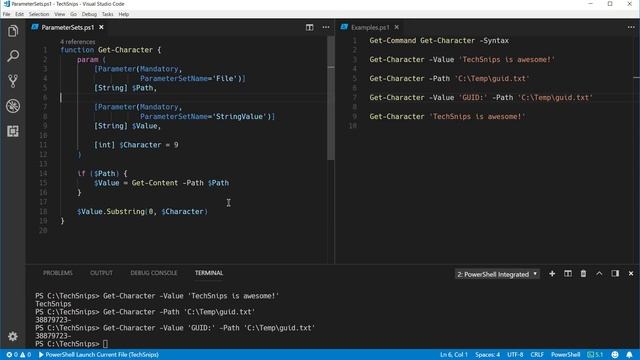This screenshot has width=640, height=360.
Task: Click the Visual Studio Code title bar icon
Action: click(x=6, y=4)
